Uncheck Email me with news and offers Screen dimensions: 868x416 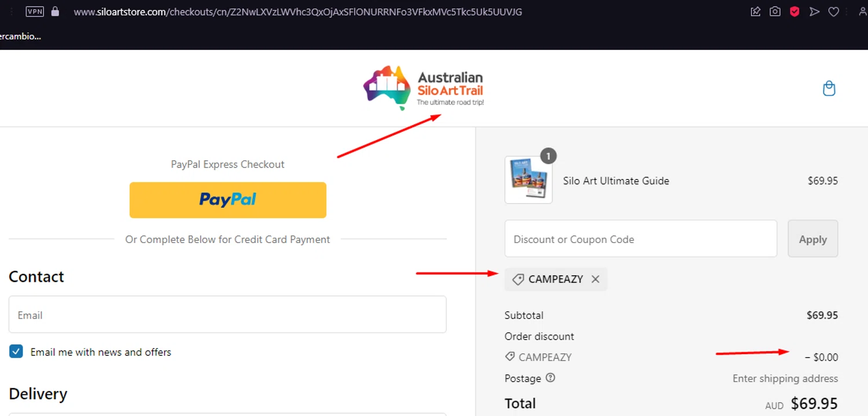pos(16,351)
